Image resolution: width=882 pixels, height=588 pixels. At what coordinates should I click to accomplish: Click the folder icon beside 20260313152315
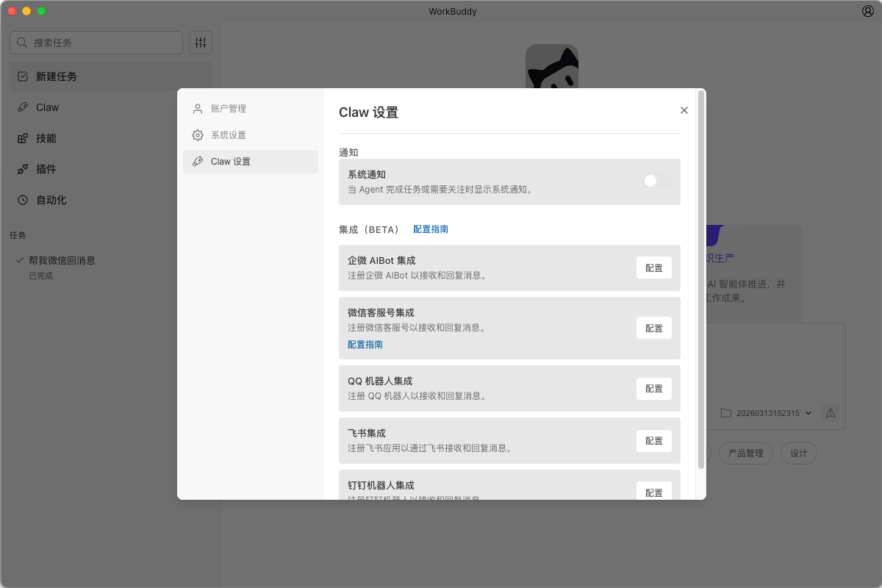coord(726,413)
